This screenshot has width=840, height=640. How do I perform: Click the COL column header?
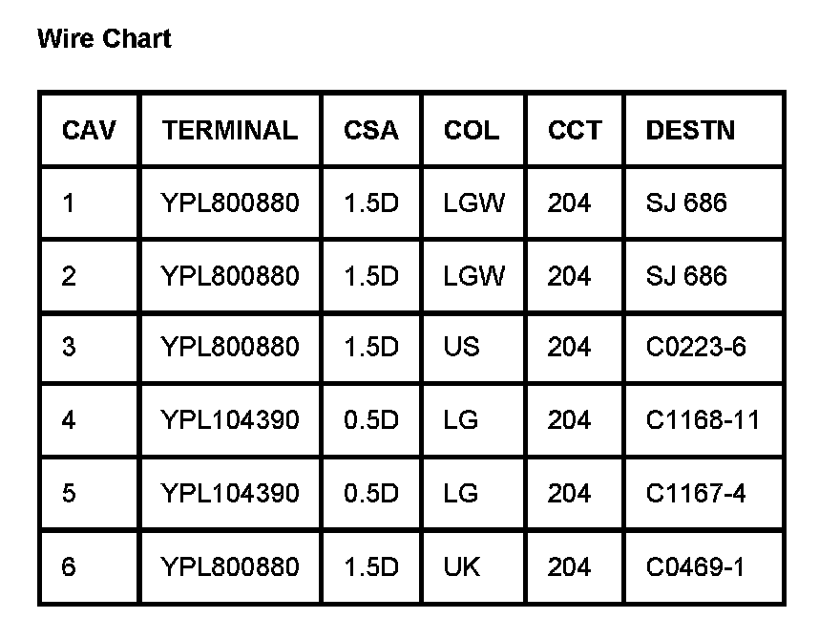472,130
